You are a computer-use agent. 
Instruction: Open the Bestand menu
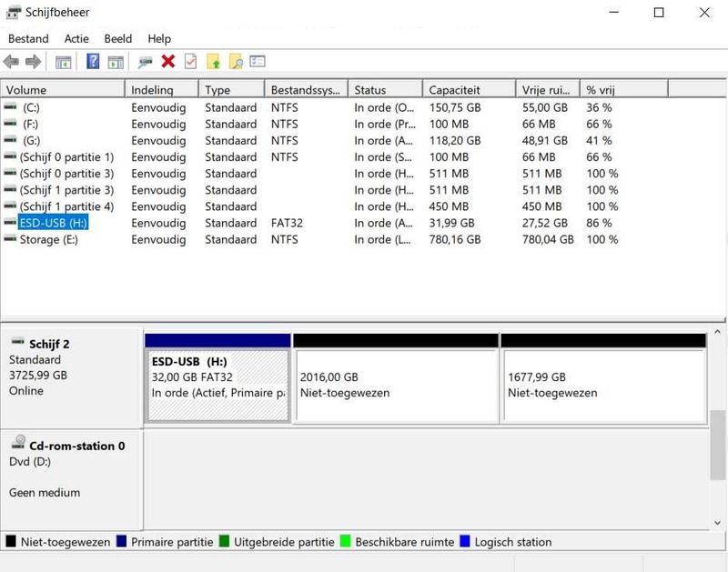click(28, 39)
